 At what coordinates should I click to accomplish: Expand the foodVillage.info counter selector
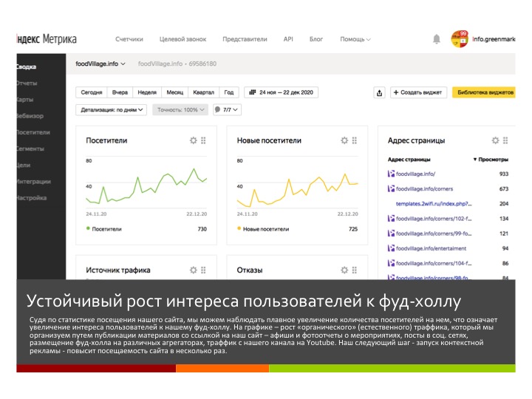click(x=100, y=64)
